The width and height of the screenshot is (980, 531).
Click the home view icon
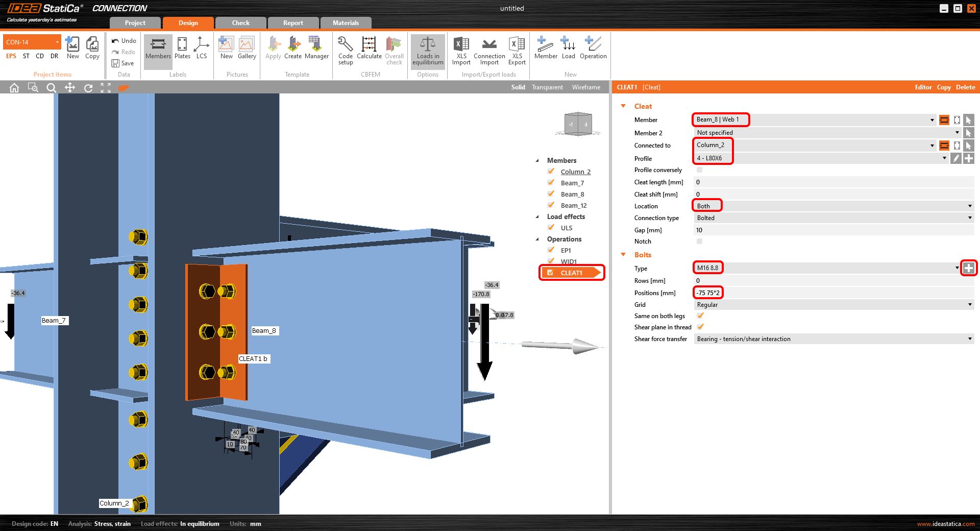[x=14, y=88]
